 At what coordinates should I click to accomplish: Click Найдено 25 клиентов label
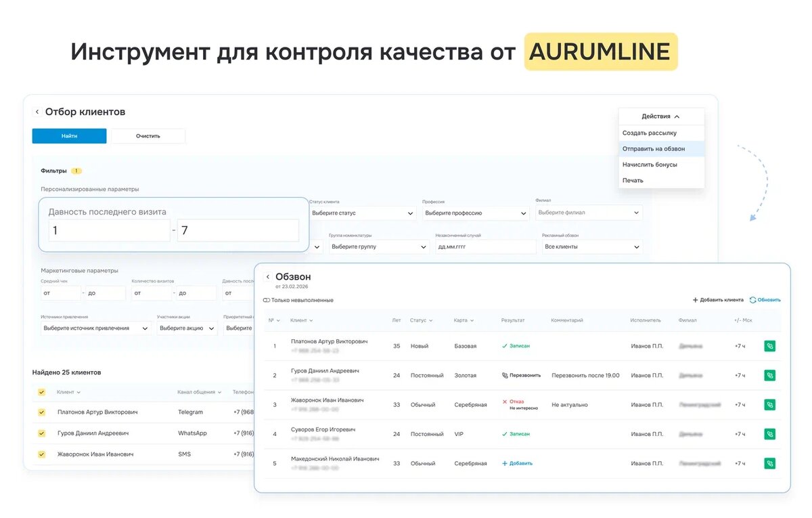point(67,372)
